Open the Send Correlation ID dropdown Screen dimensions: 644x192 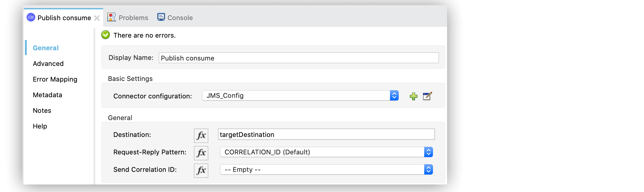[428, 169]
